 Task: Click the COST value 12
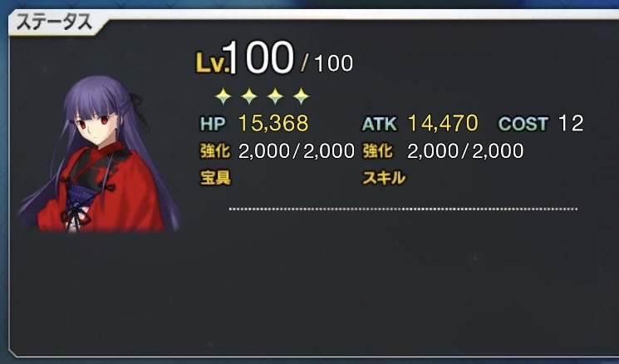point(571,123)
